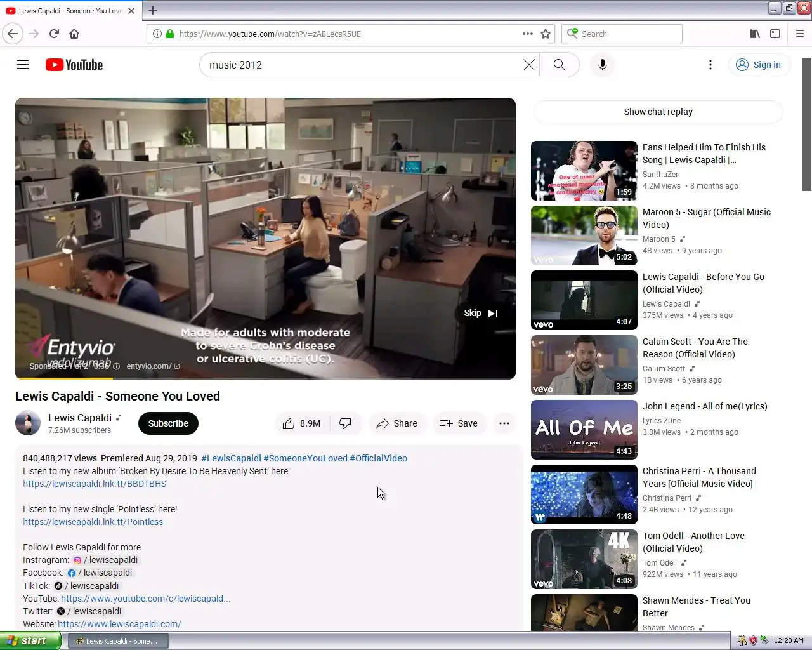Screen dimensions: 812x650
Task: Bookmark this page with the star
Action: (546, 34)
